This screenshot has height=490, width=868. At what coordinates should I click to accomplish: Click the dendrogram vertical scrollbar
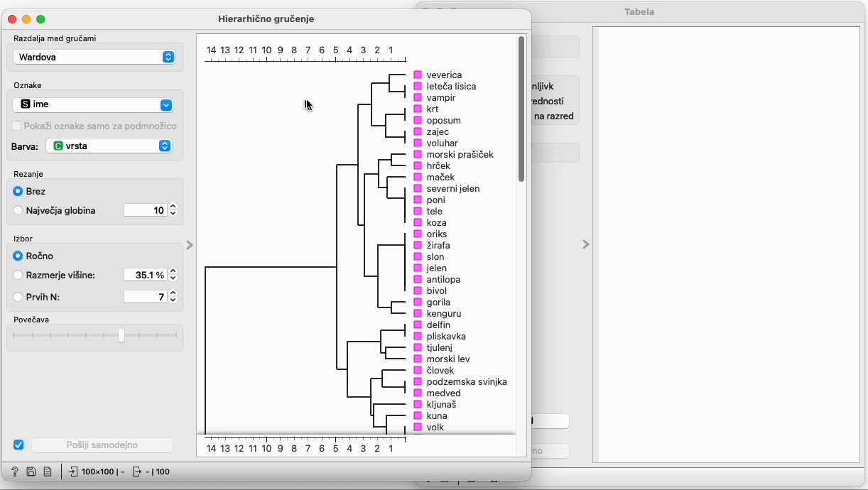click(521, 109)
